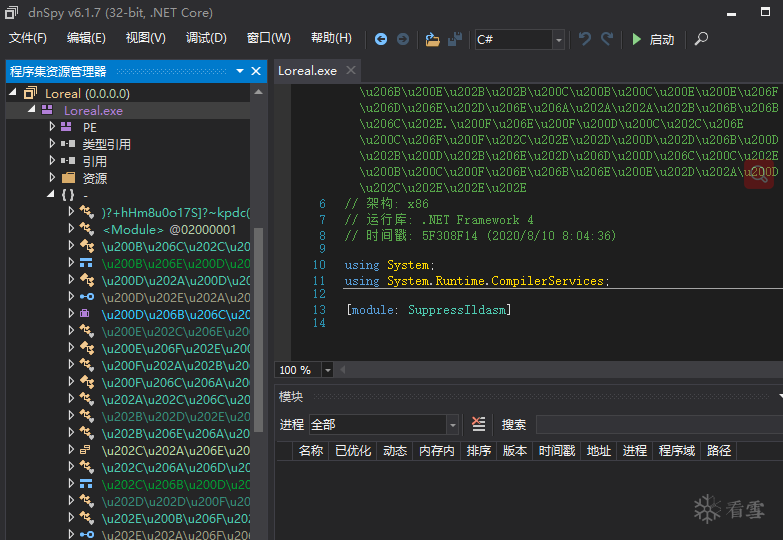
Task: Sort by the 版本 column header
Action: [515, 451]
